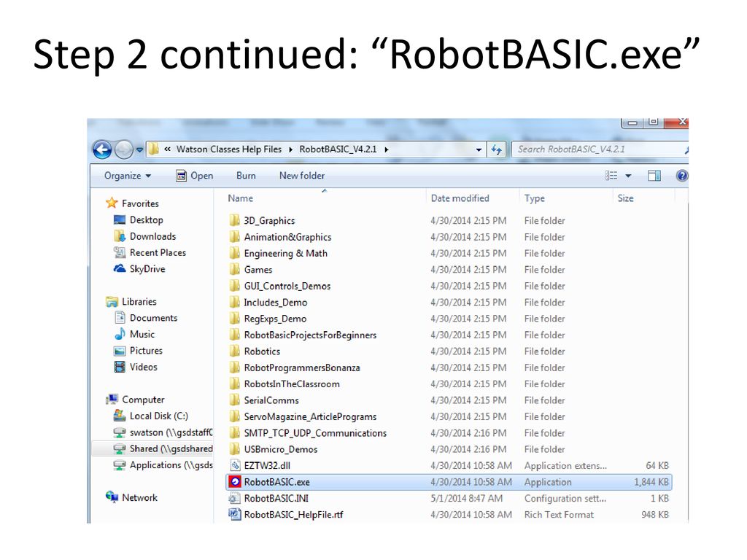Click the USBmicro_Demos folder icon
This screenshot has width=747, height=560.
click(x=234, y=449)
